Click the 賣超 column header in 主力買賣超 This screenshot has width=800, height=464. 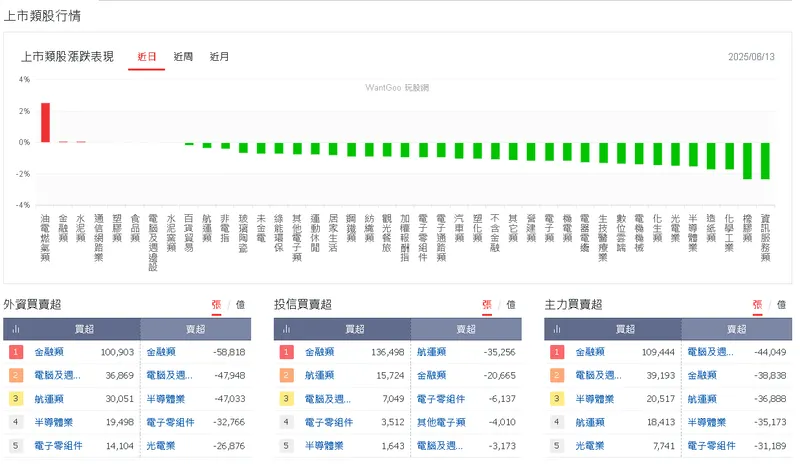(x=737, y=329)
